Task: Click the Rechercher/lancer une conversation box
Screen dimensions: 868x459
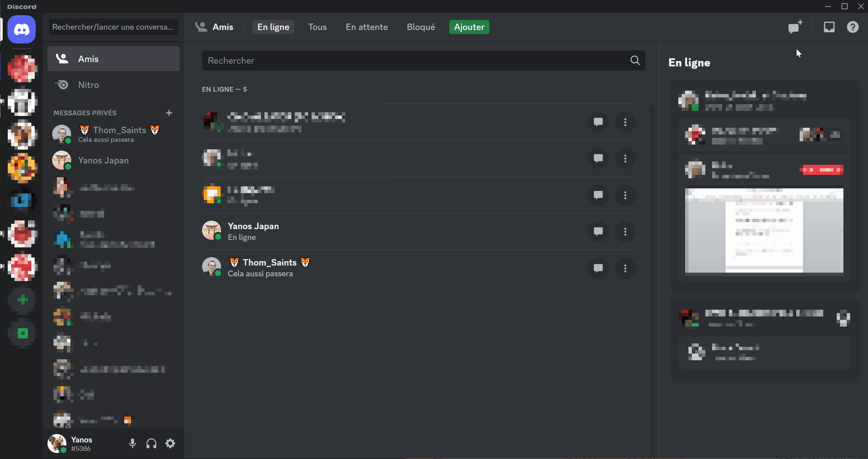Action: 113,27
